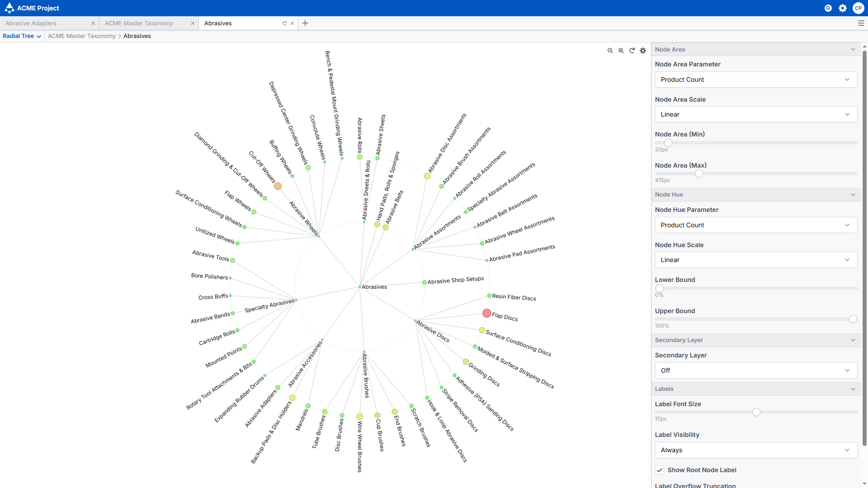
Task: Click the Abrasive Discs branch label
Action: tap(433, 332)
